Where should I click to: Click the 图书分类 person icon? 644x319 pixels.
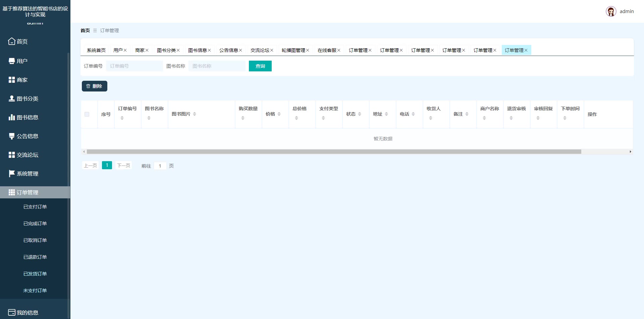pos(12,99)
